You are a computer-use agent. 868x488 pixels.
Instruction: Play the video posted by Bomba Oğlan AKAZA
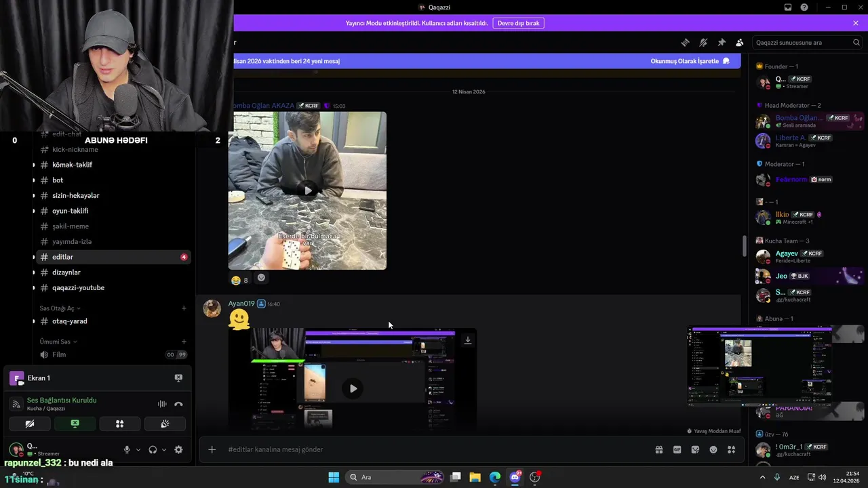coord(307,190)
